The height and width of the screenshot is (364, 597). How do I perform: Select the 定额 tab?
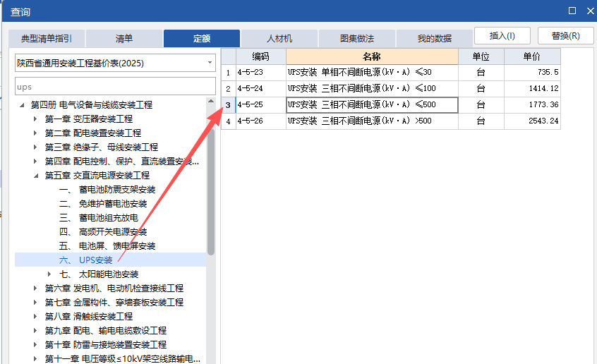202,39
